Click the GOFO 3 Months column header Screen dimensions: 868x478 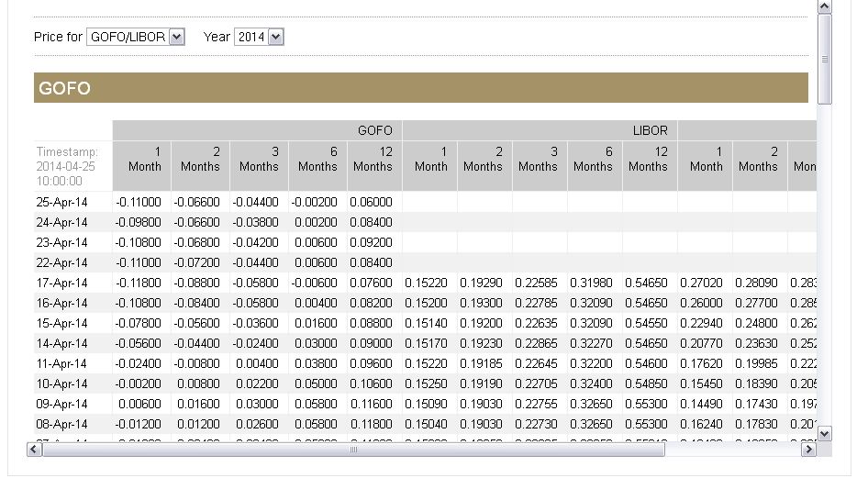point(259,166)
